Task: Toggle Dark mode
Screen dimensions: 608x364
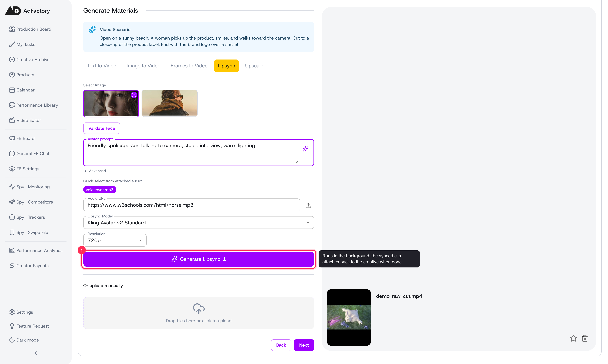Action: tap(24, 340)
